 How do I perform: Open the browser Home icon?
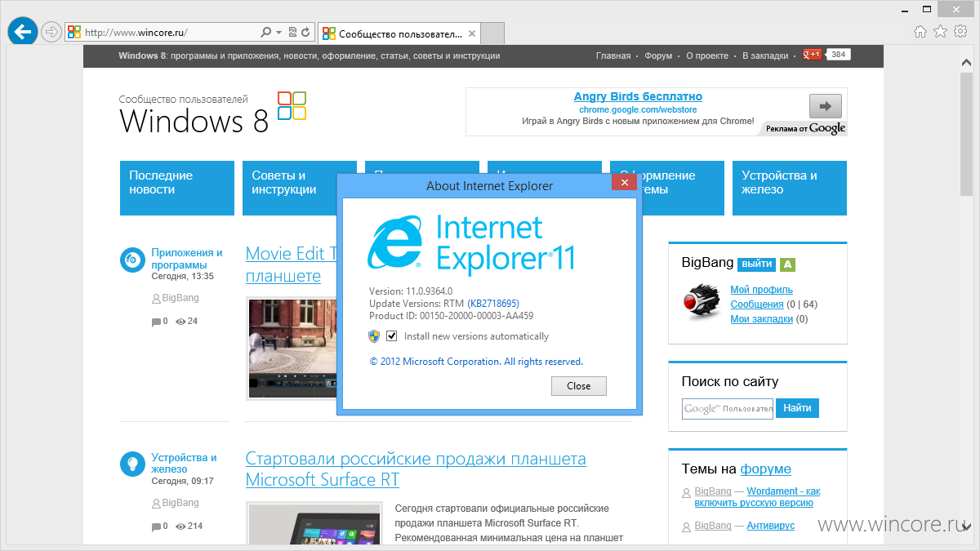click(x=920, y=32)
